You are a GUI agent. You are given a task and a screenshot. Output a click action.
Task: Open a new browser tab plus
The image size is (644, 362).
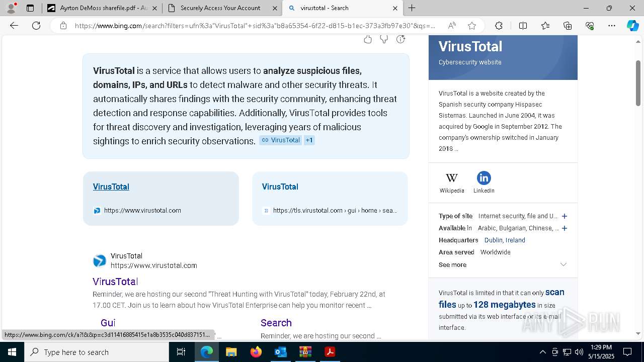coord(412,8)
